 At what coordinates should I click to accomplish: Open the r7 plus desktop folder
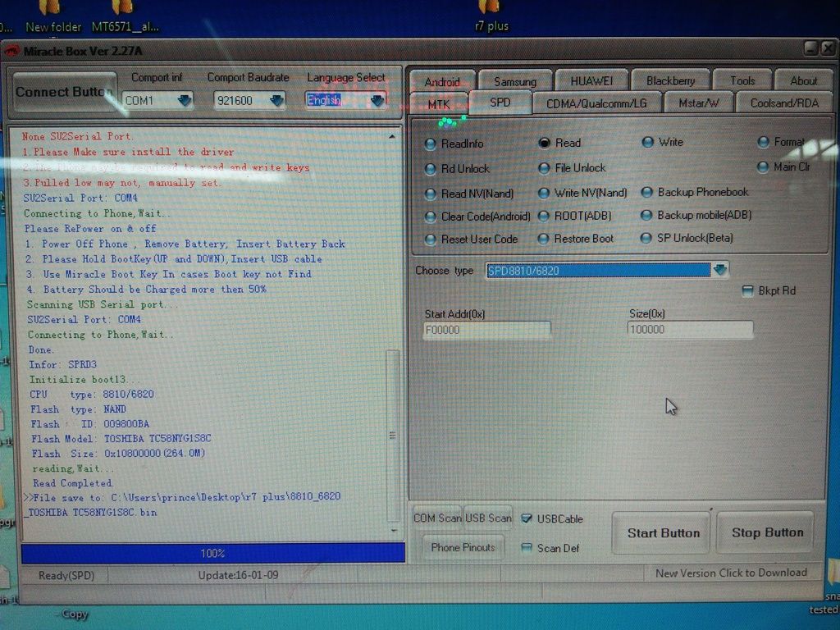491,16
